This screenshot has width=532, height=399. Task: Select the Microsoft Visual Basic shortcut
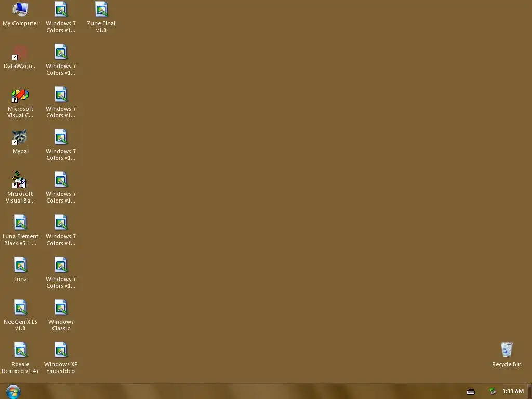click(x=20, y=188)
